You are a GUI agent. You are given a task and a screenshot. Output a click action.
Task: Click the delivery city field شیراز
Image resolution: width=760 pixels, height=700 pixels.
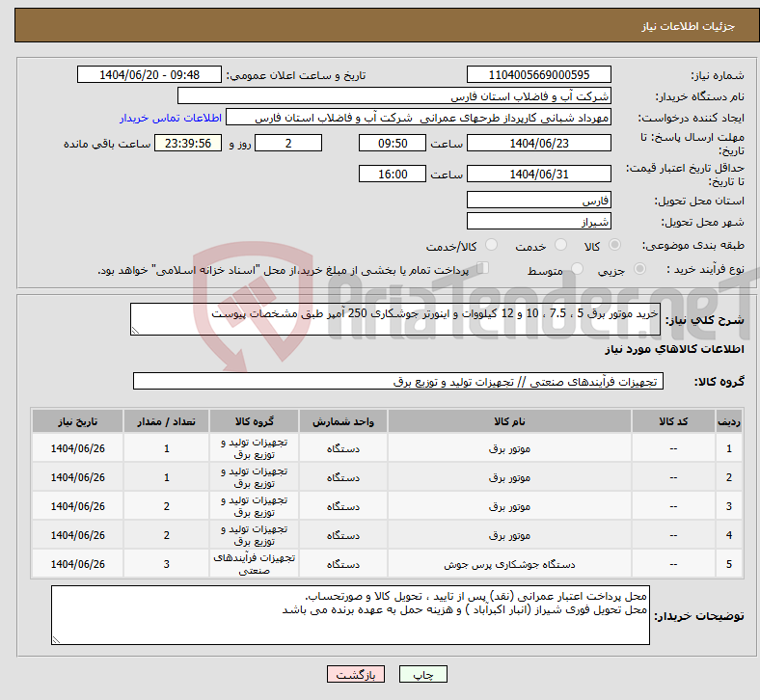tap(538, 222)
